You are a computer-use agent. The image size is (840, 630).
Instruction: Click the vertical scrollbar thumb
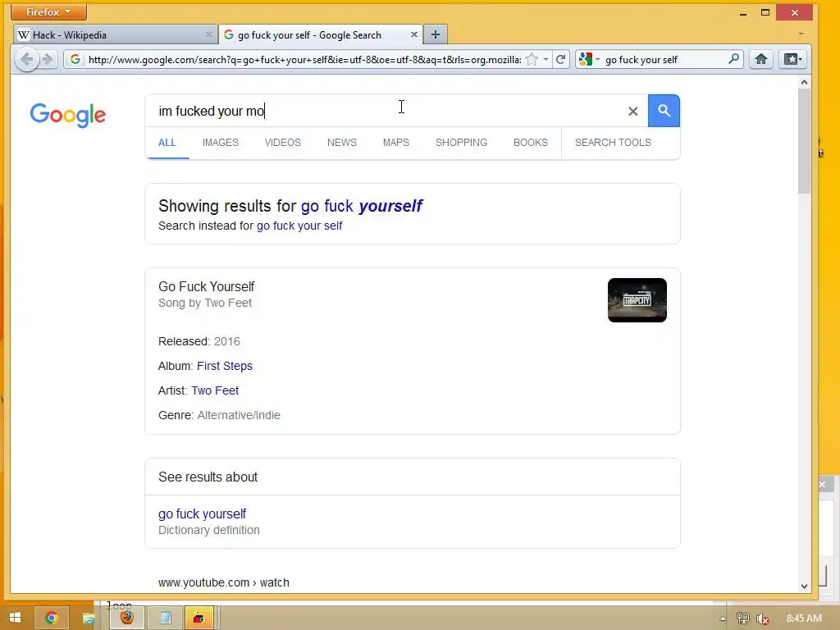(804, 141)
